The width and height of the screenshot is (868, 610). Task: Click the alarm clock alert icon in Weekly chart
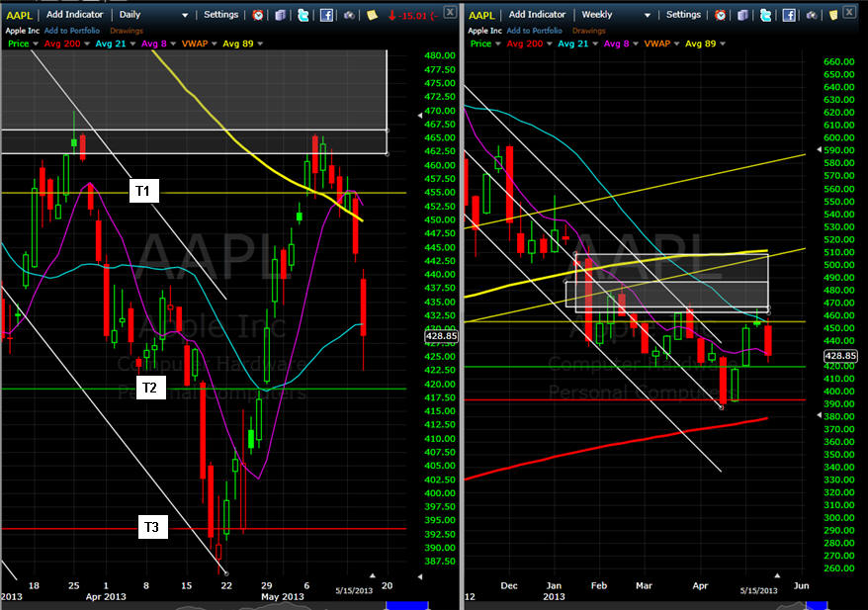720,15
